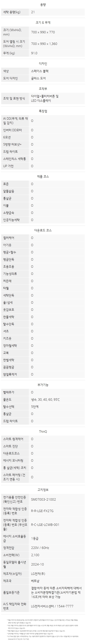Select the 컬러케어 download course label
The height and width of the screenshot is (644, 86).
(9, 238)
